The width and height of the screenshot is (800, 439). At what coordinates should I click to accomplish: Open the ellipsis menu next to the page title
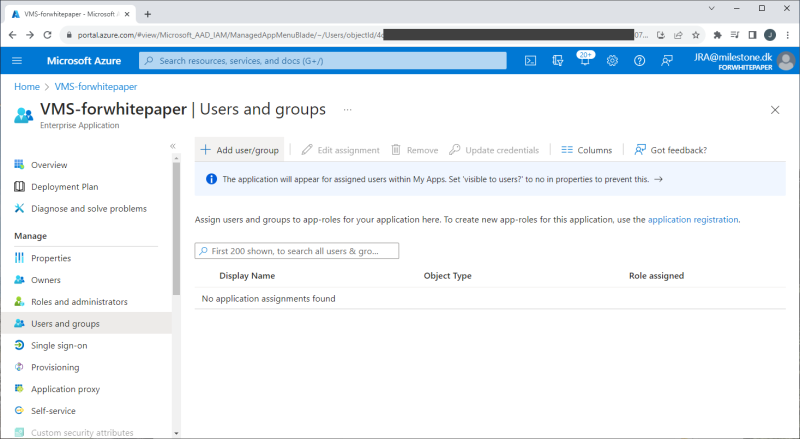347,109
